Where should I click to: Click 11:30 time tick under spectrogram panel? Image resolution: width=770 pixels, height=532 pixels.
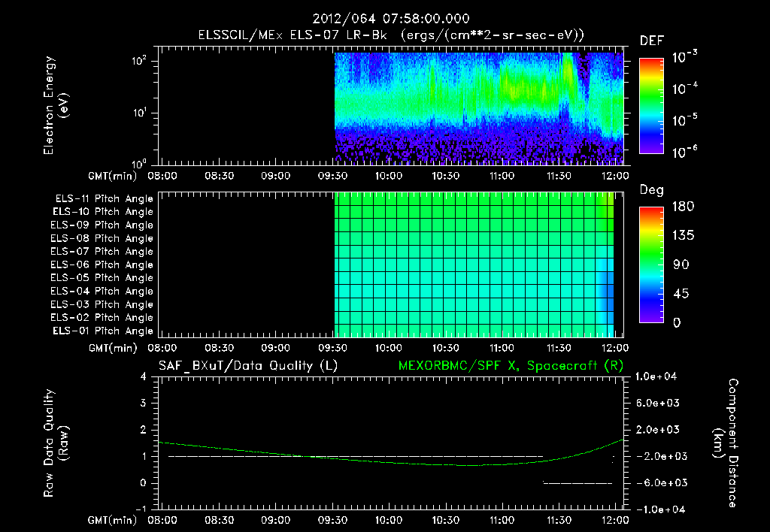(559, 176)
